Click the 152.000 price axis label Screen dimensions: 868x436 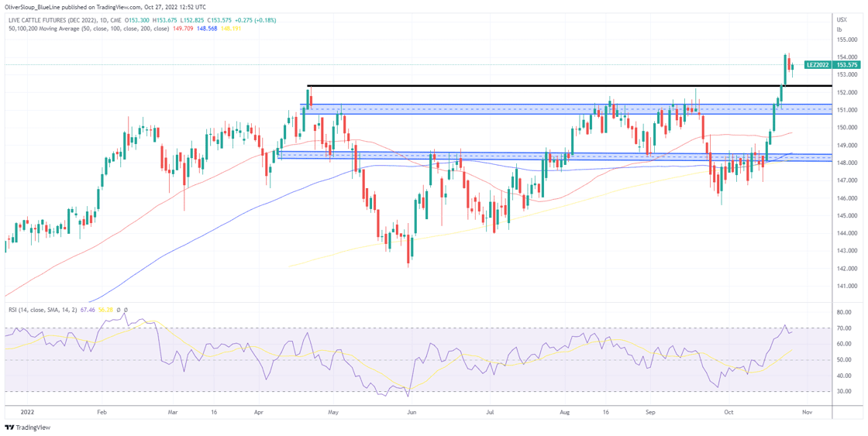847,92
